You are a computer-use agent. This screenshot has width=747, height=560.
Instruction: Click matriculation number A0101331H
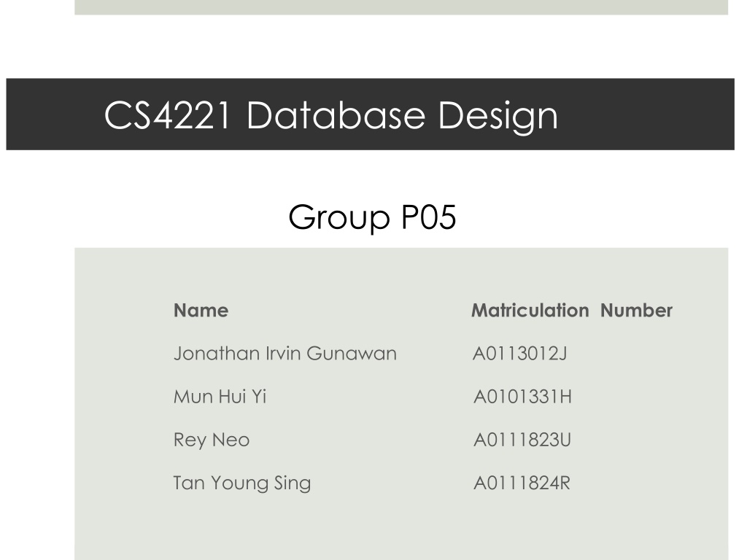tap(522, 397)
